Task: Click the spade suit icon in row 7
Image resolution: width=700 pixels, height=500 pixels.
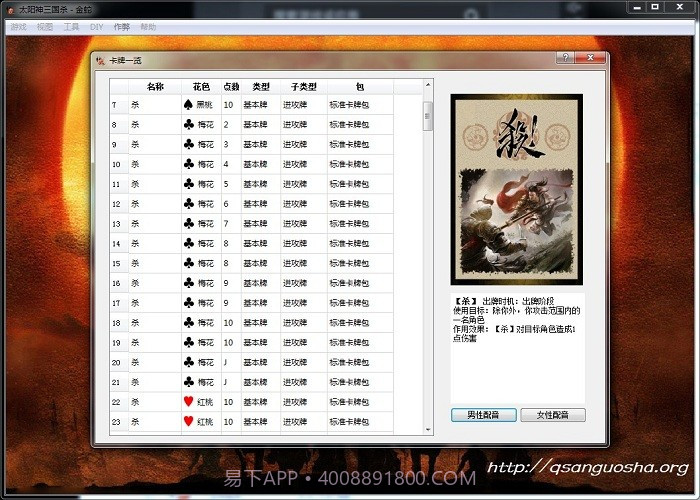Action: [188, 105]
